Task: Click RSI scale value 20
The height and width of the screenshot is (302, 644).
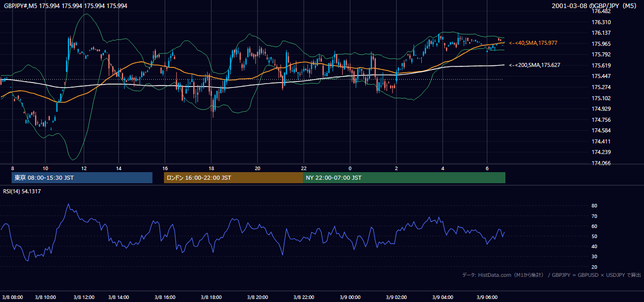Action: 595,267
